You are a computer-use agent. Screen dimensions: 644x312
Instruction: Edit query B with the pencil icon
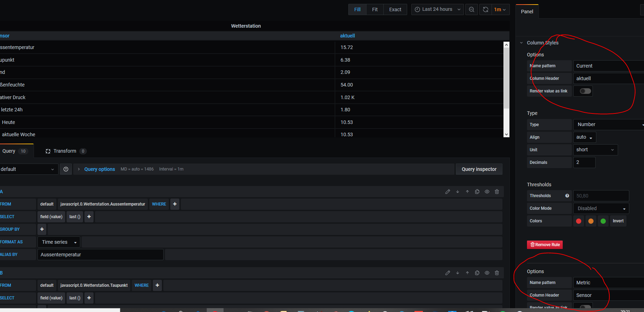[x=447, y=273]
